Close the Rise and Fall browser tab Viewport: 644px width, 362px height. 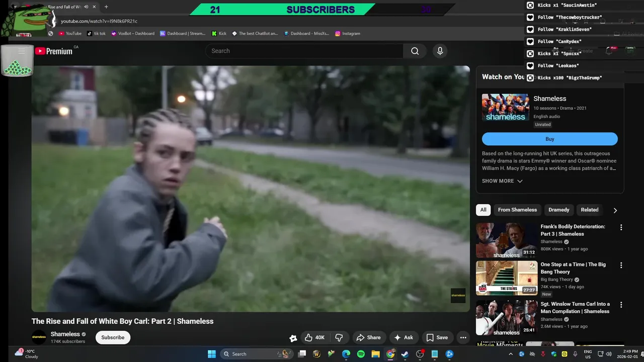94,7
